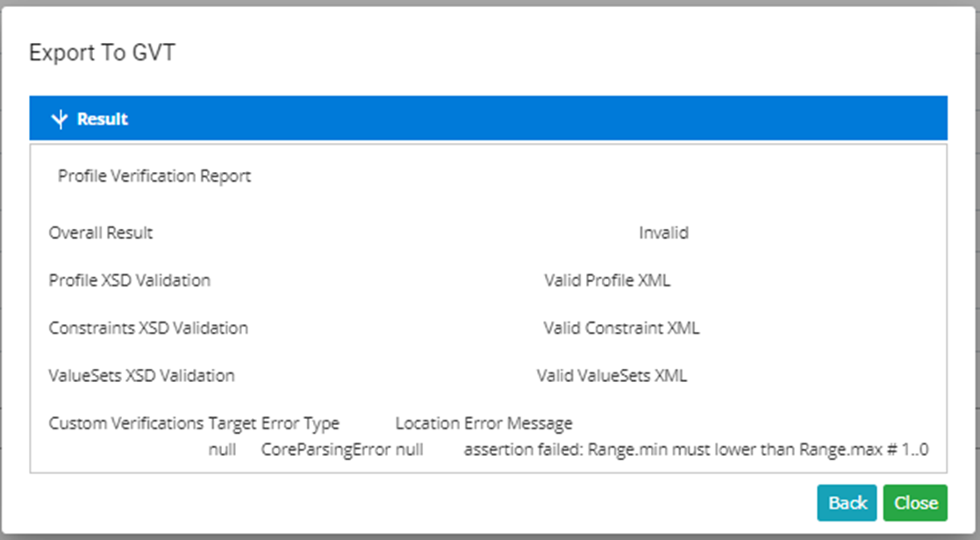Click the export icon in the Result header
This screenshot has width=980, height=540.
[58, 119]
